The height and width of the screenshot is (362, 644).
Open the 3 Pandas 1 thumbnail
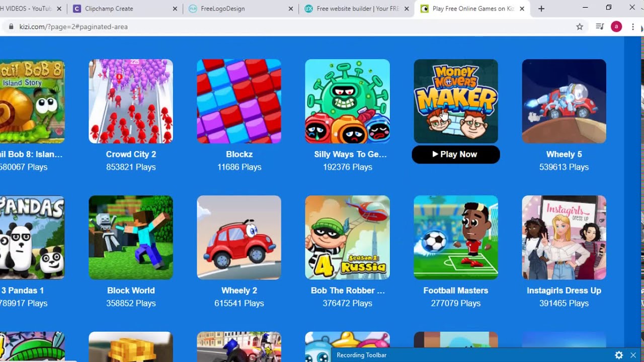(x=32, y=237)
